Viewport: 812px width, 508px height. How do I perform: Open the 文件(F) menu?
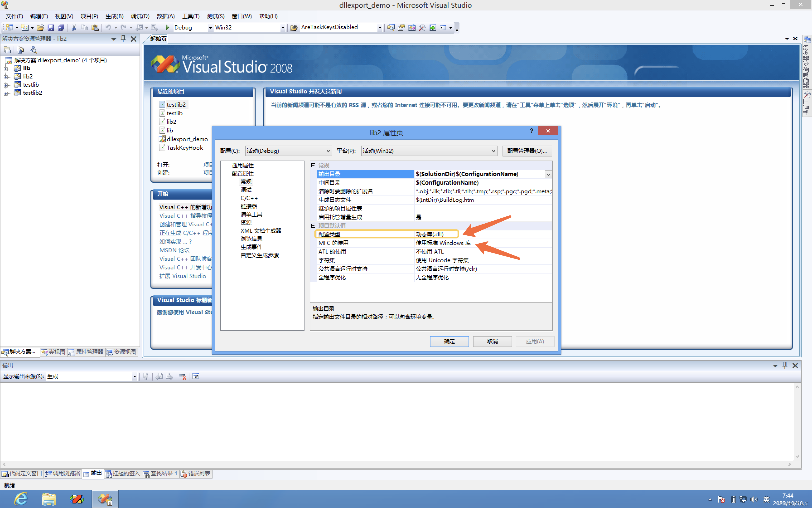coord(14,16)
